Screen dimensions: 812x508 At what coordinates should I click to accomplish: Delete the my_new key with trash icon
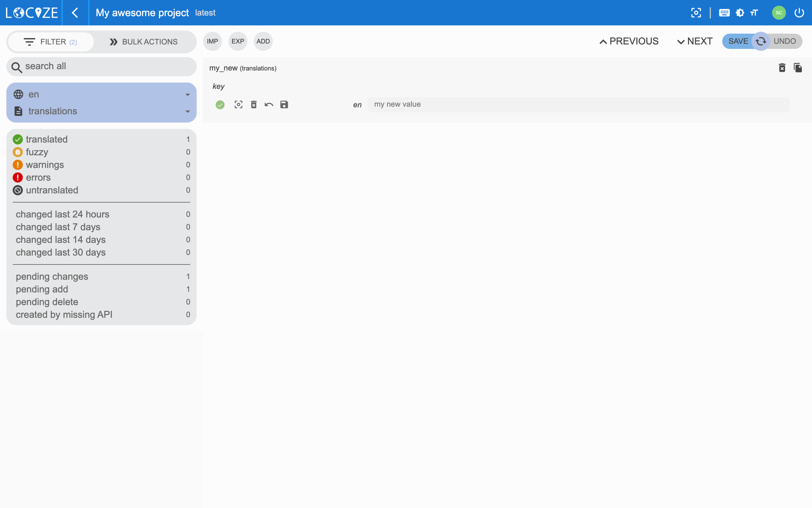click(x=782, y=68)
